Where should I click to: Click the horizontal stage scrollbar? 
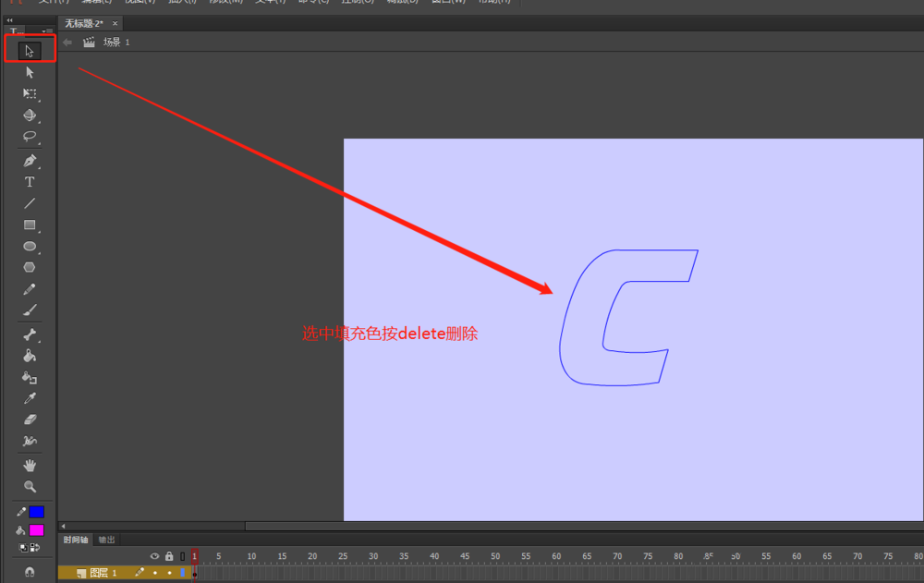pos(584,526)
